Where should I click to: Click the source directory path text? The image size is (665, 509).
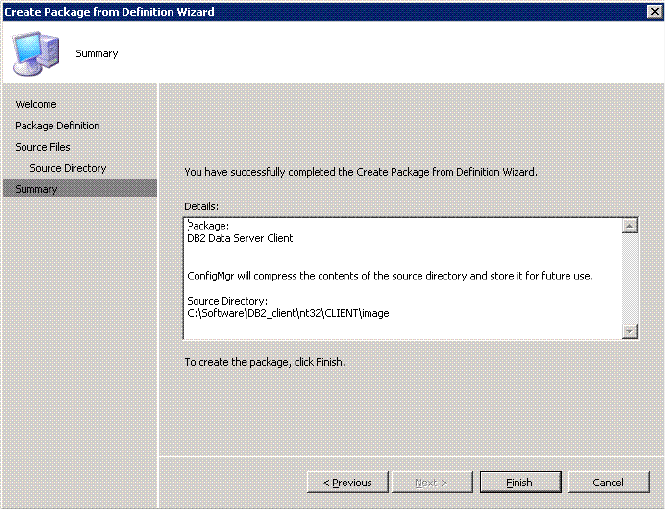pyautogui.click(x=288, y=313)
